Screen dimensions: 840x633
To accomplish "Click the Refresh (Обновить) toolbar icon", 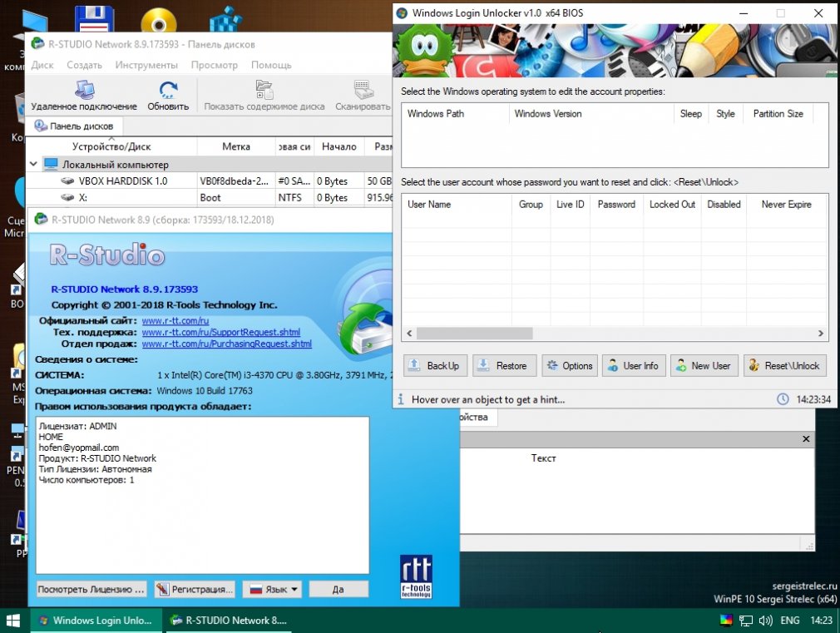I will coord(168,90).
